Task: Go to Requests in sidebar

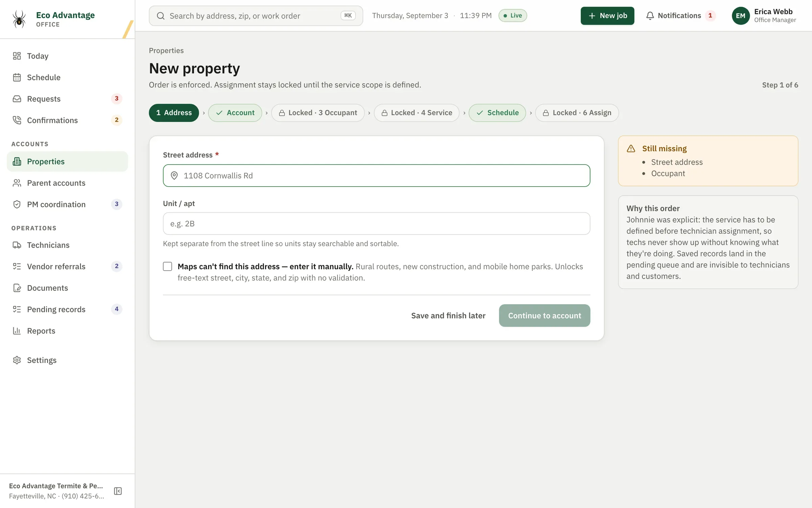Action: [x=67, y=99]
